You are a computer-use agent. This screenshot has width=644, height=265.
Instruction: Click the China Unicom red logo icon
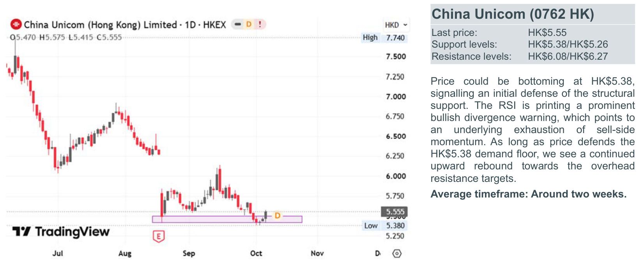16,25
